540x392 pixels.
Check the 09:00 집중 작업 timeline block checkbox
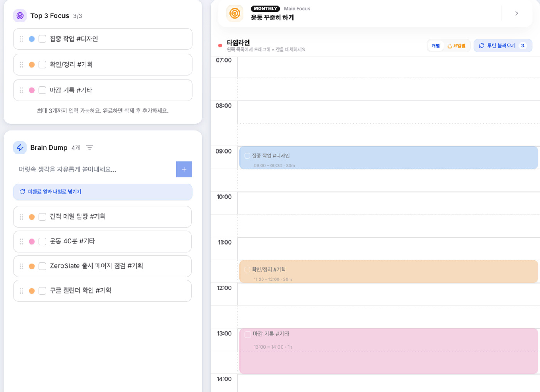(247, 156)
